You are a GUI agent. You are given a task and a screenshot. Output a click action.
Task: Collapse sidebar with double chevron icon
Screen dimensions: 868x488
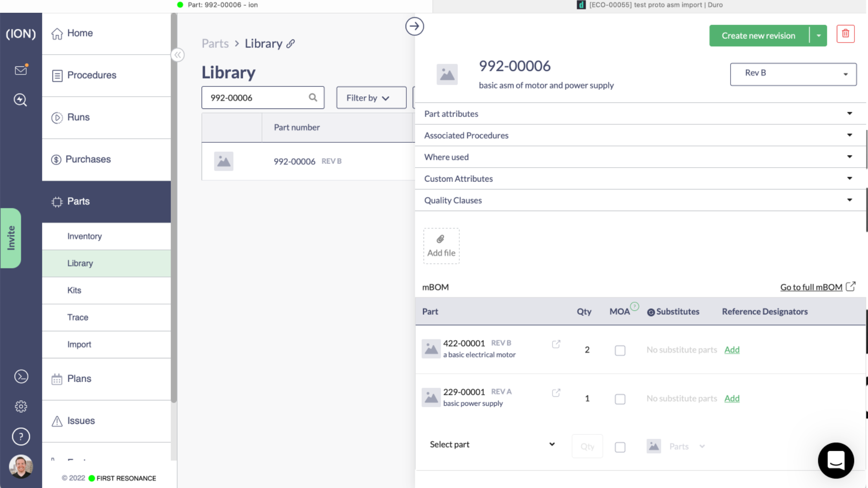pyautogui.click(x=178, y=55)
